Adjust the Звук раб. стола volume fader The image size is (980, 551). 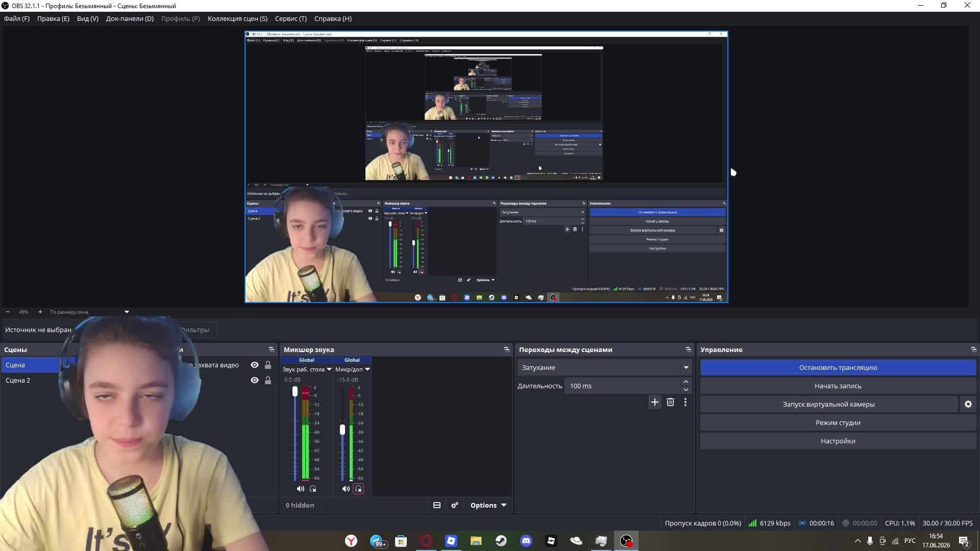point(295,391)
